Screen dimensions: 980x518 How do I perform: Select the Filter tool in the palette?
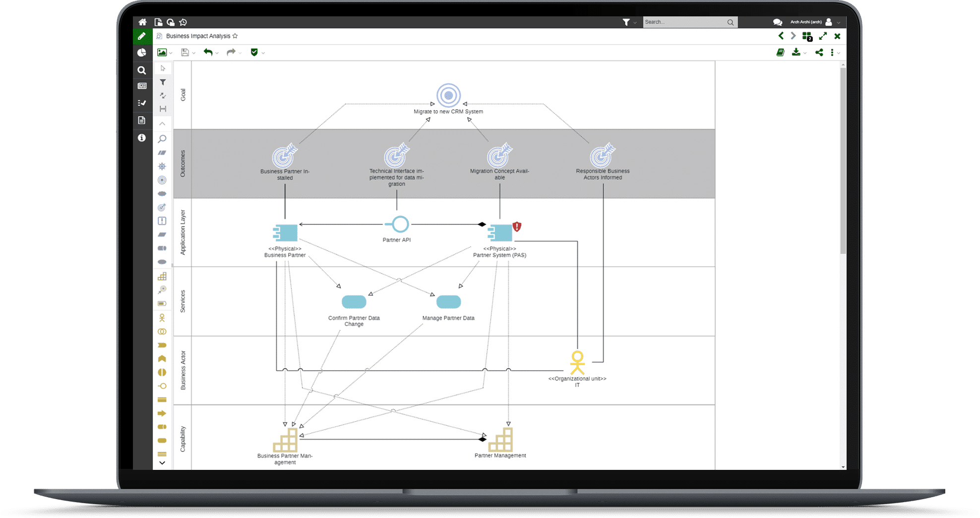point(163,82)
